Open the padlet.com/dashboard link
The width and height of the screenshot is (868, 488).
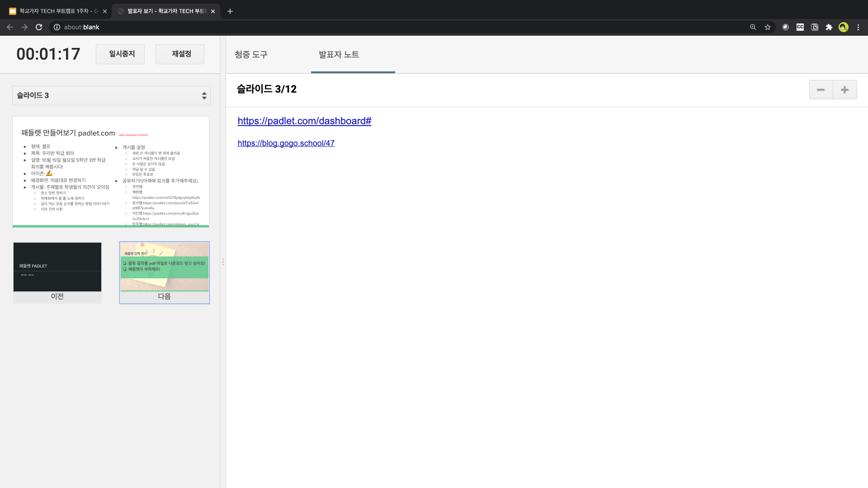click(x=304, y=121)
